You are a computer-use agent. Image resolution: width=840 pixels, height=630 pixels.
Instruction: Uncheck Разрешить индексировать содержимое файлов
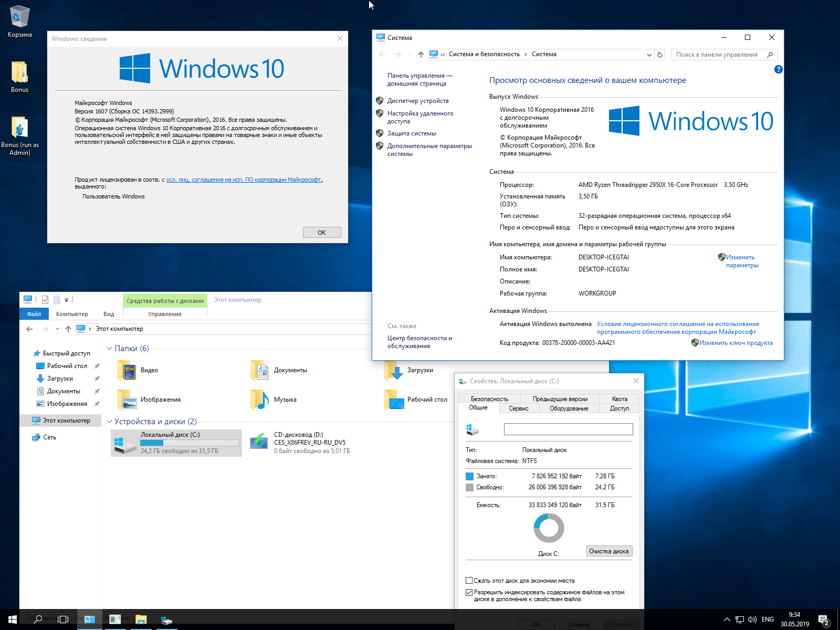click(469, 592)
